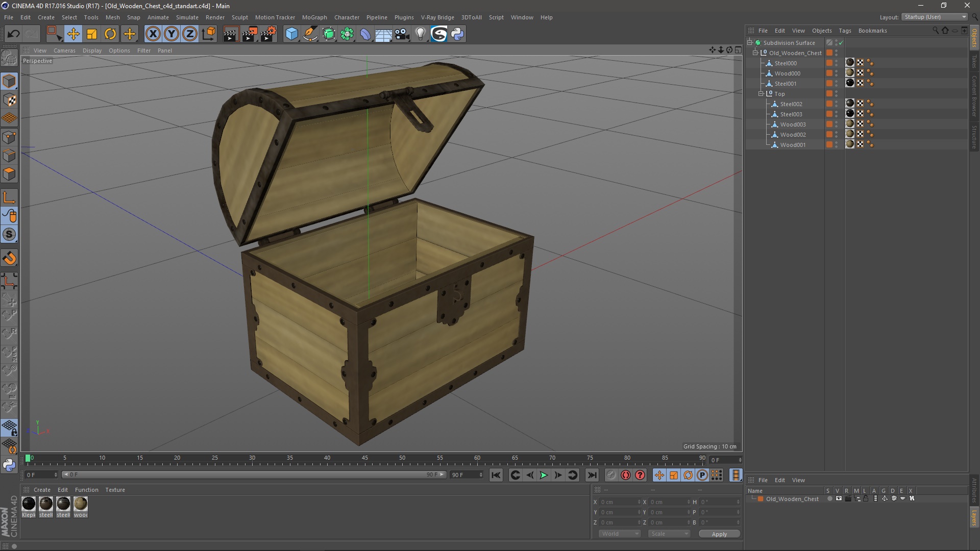Open Layer Manager View menu

(798, 480)
